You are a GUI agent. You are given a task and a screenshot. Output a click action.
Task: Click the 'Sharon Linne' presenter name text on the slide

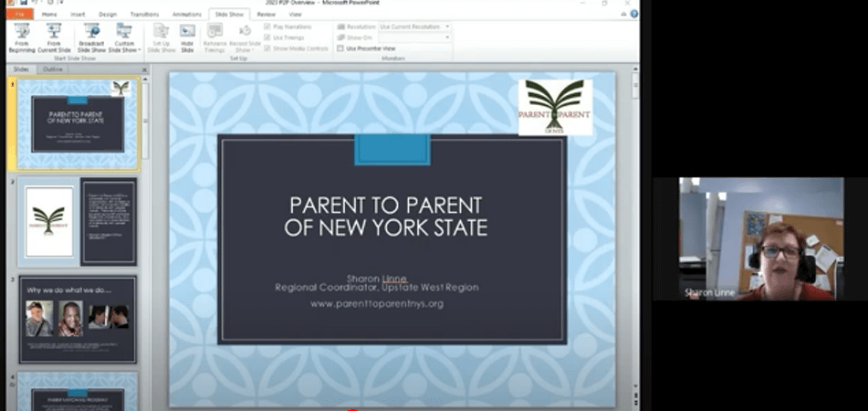click(377, 278)
